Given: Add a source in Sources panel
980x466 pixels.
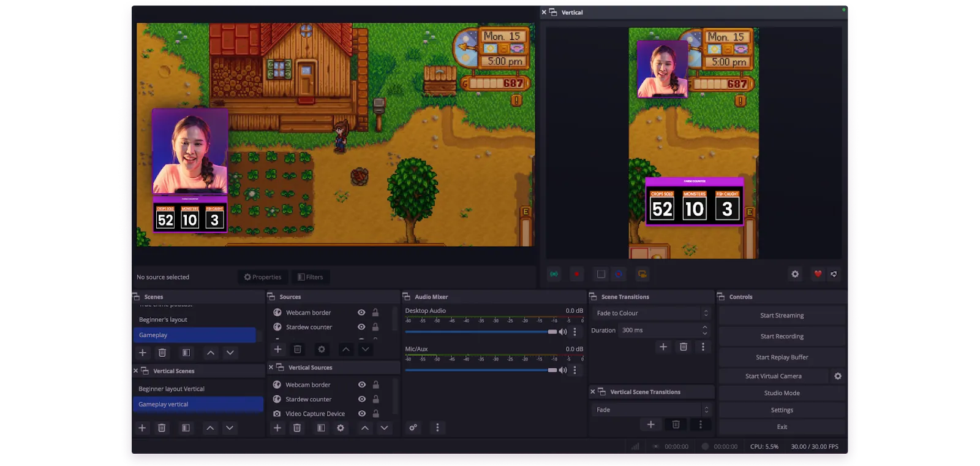Looking at the screenshot, I should point(277,349).
